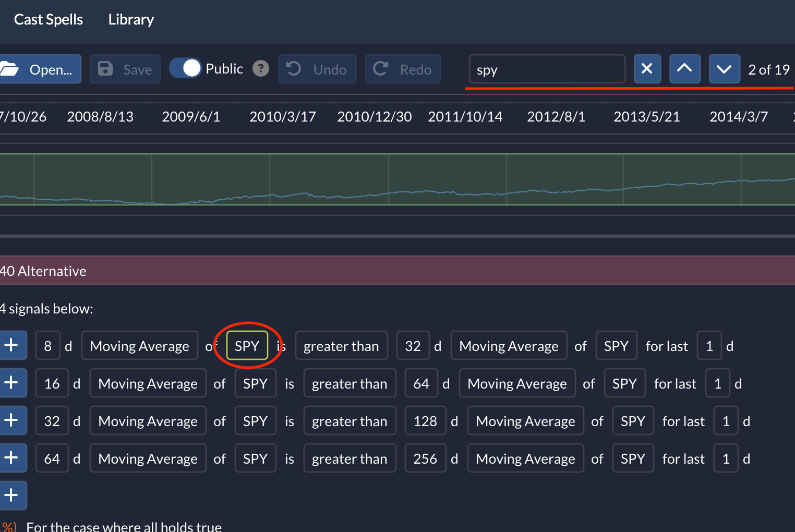
Task: Go to next search match arrow
Action: pyautogui.click(x=724, y=69)
